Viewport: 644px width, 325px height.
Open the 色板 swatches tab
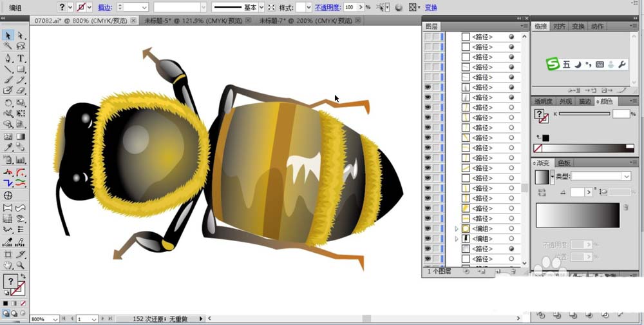pos(564,162)
